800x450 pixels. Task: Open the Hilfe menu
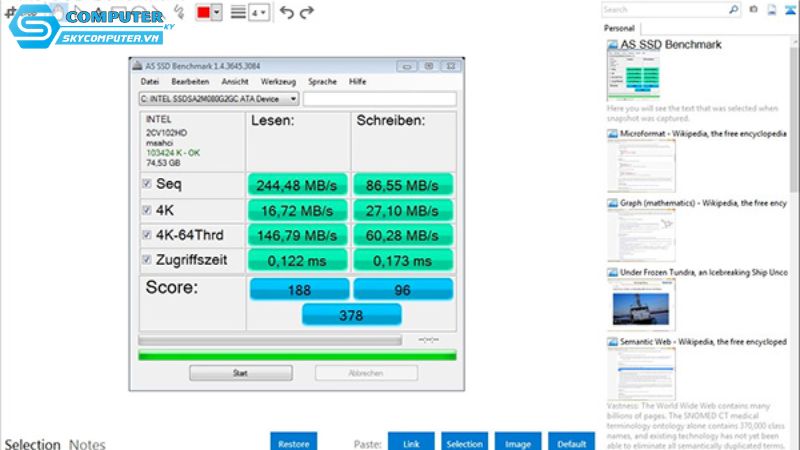[x=357, y=82]
